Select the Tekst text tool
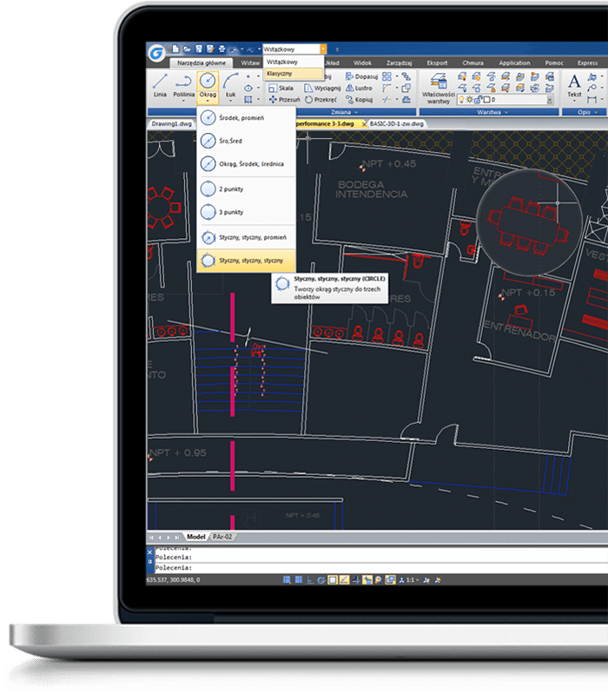The width and height of the screenshot is (608, 700). click(x=574, y=86)
